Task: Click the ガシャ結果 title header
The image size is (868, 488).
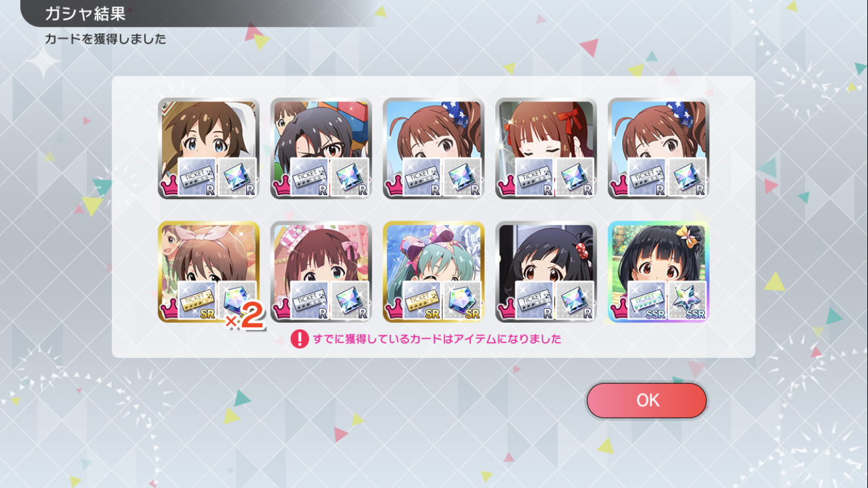Action: pyautogui.click(x=85, y=14)
